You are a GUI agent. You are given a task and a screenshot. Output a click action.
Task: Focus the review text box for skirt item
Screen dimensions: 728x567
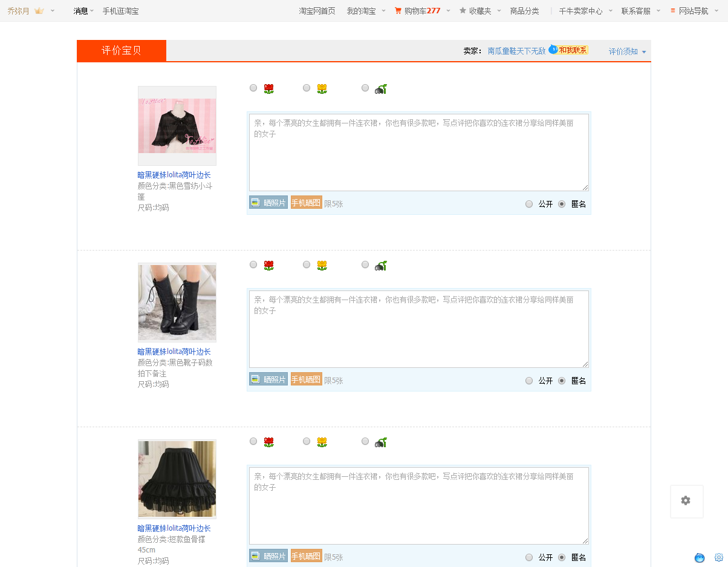pos(419,506)
